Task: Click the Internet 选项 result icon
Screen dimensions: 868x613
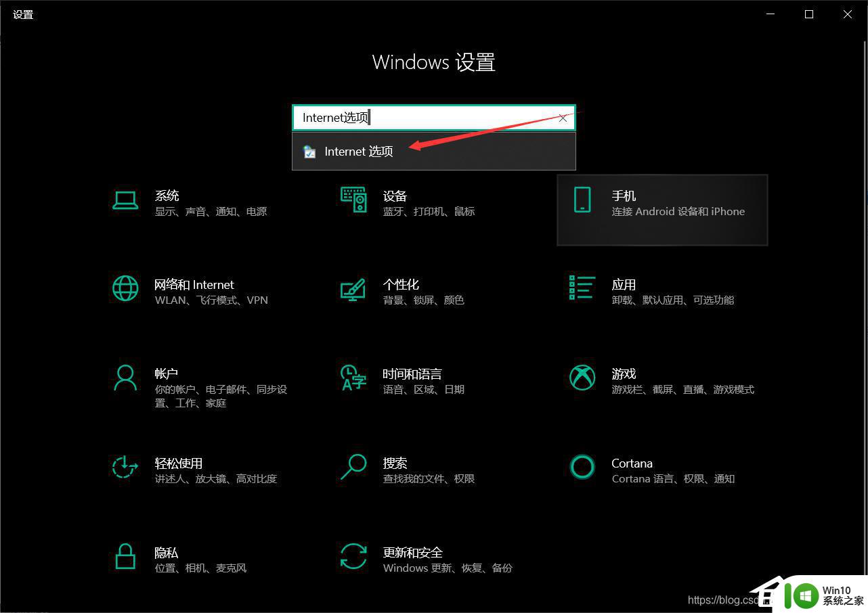Action: point(309,152)
